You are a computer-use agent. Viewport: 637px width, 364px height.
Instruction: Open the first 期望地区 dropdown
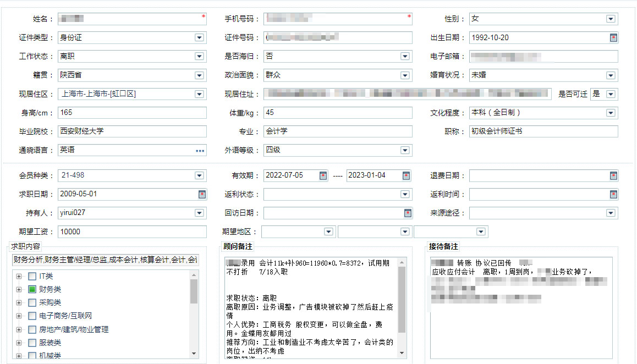[x=328, y=231]
